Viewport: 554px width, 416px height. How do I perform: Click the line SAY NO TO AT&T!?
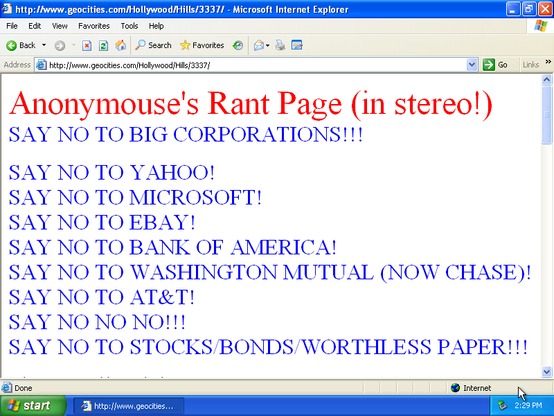click(101, 297)
